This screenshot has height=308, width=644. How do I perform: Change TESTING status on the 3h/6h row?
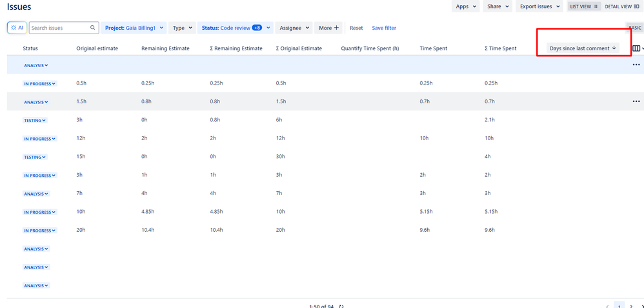pyautogui.click(x=35, y=121)
